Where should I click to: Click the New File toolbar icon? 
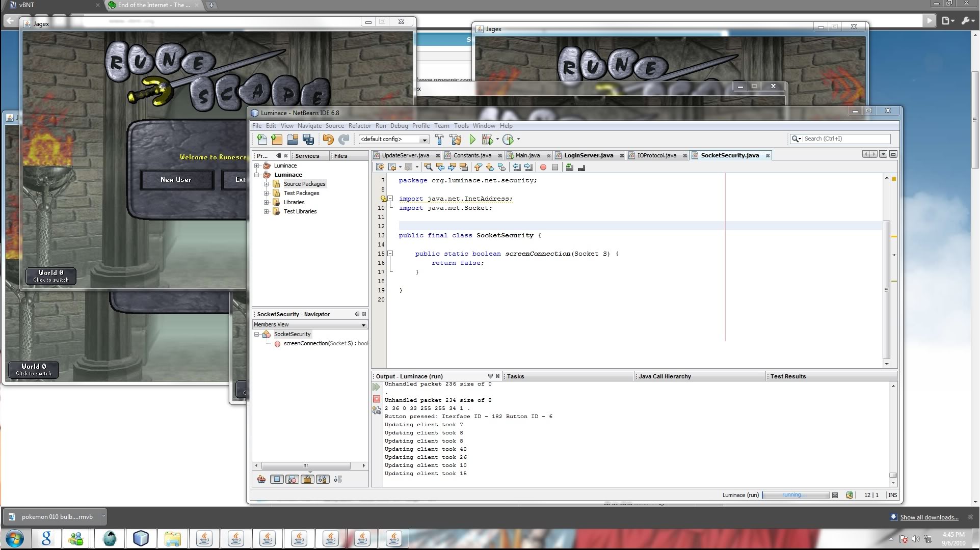click(x=262, y=139)
